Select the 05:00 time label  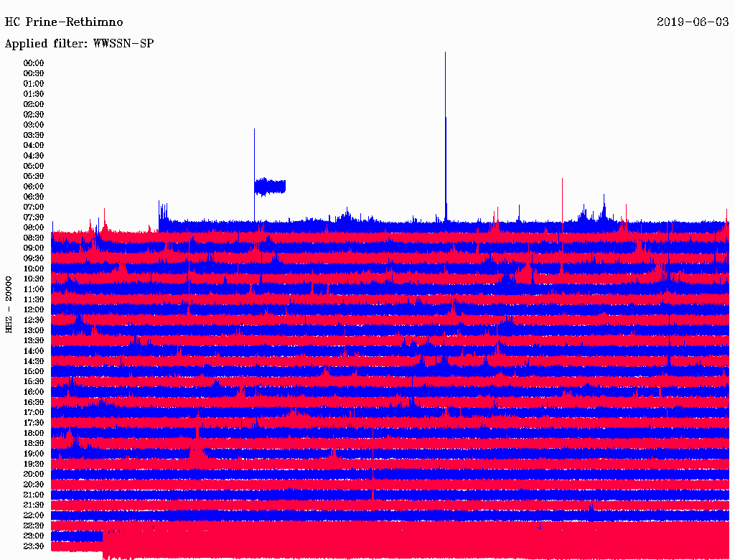tap(33, 166)
